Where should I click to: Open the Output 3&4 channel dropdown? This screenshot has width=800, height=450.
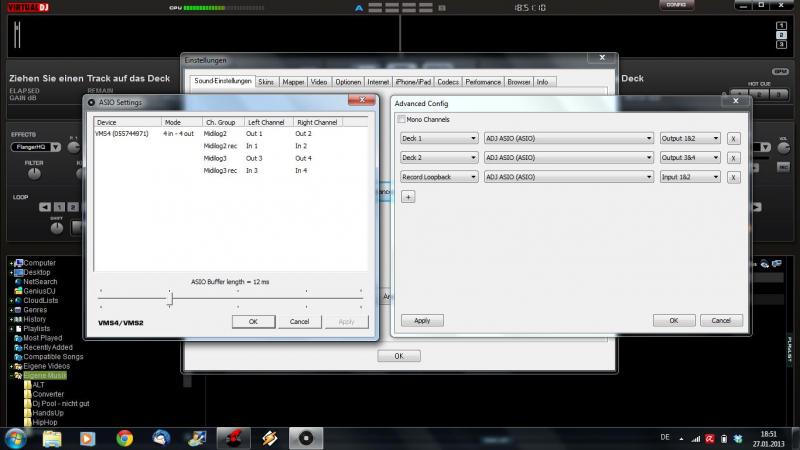point(690,158)
